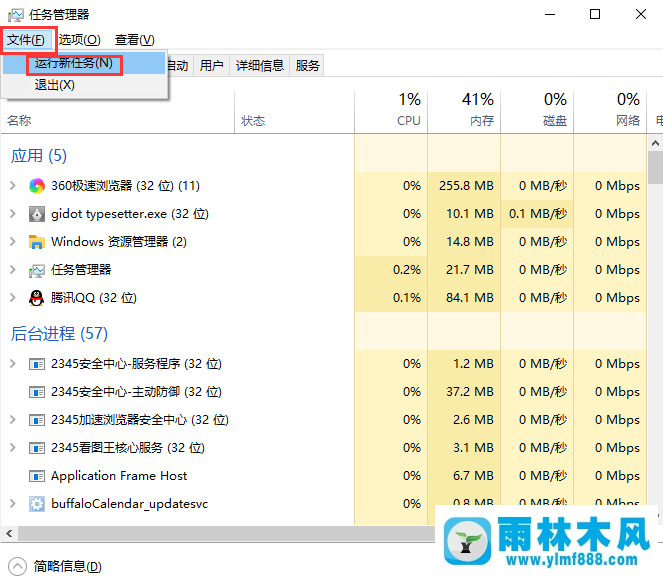Image resolution: width=663 pixels, height=585 pixels.
Task: Click the 0.1 MB/秒 disk value
Action: 538,214
